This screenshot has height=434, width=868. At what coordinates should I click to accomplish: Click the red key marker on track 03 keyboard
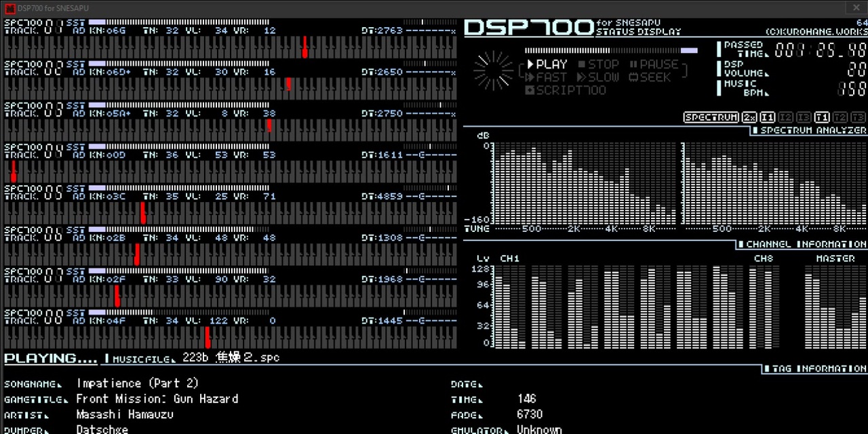(269, 126)
